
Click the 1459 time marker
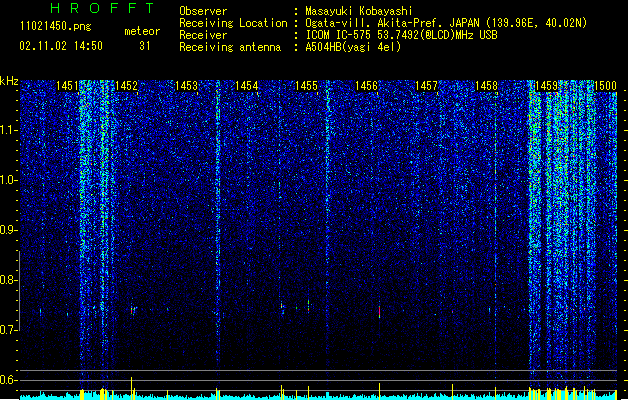[546, 86]
